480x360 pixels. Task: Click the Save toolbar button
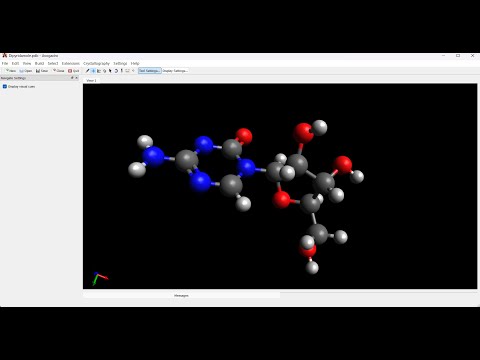click(x=42, y=71)
